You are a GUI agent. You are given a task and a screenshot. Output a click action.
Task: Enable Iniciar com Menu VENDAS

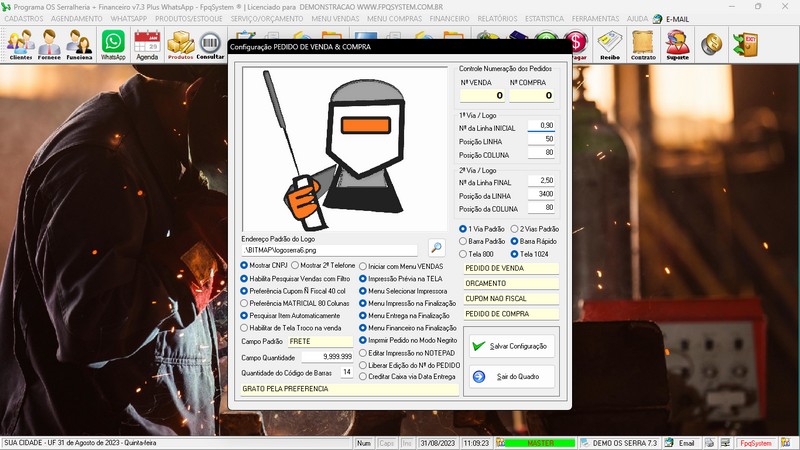[x=401, y=266]
